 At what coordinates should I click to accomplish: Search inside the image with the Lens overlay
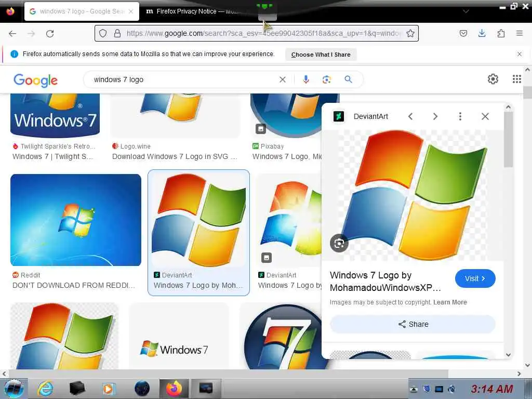pyautogui.click(x=339, y=243)
